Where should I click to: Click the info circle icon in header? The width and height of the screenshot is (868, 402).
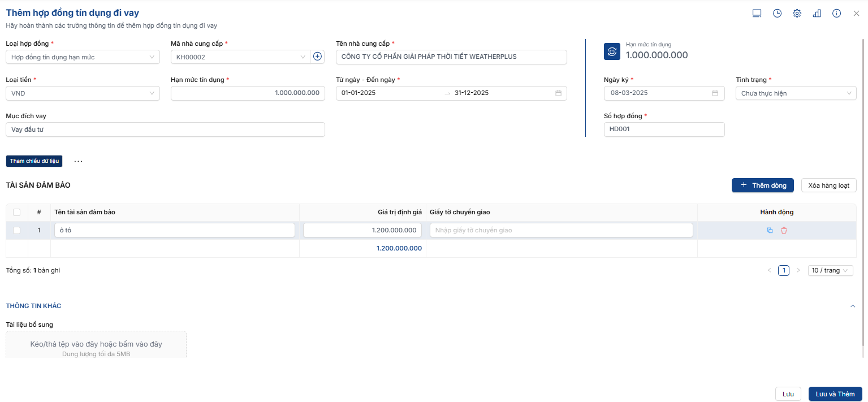[x=836, y=14]
